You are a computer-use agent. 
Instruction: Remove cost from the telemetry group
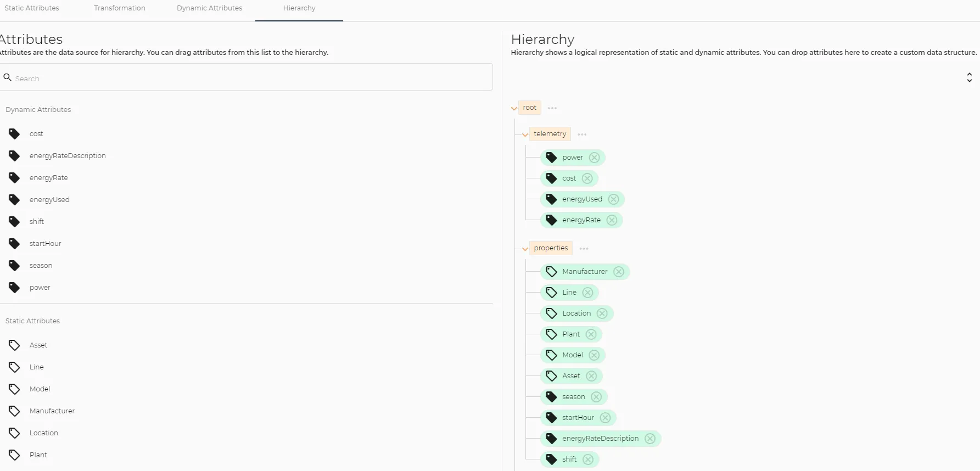coord(587,178)
